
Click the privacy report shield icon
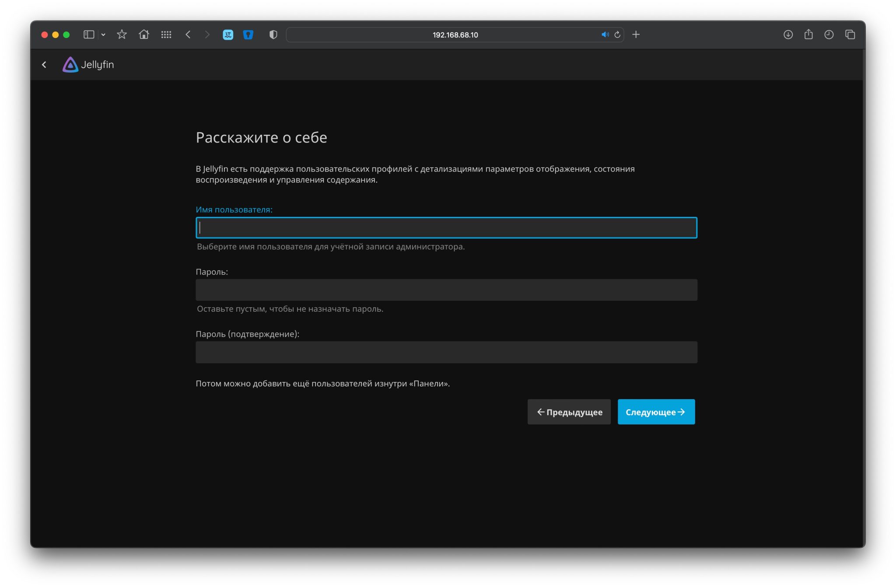click(273, 35)
